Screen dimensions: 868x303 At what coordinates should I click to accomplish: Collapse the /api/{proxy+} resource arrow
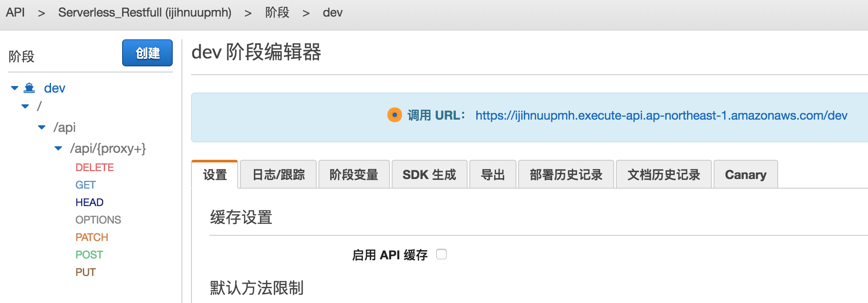tap(58, 148)
